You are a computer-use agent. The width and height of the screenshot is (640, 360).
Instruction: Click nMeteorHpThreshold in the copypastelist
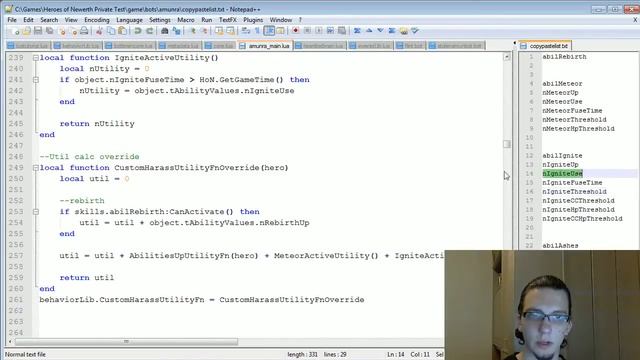[578, 129]
